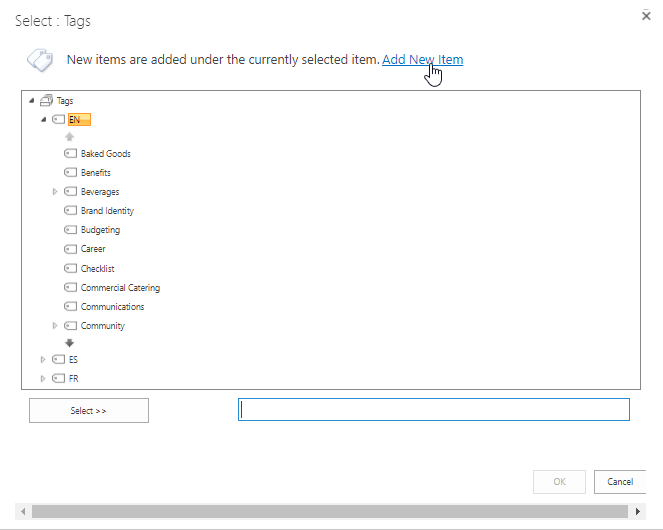Viewport: 663px width, 530px height.
Task: Click the tag icon beside Career
Action: [x=70, y=249]
